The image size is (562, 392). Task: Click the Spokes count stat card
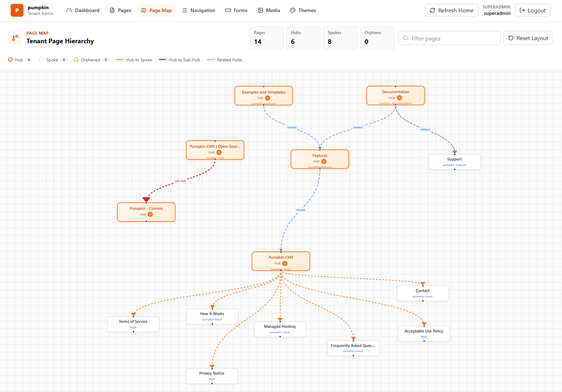point(340,38)
